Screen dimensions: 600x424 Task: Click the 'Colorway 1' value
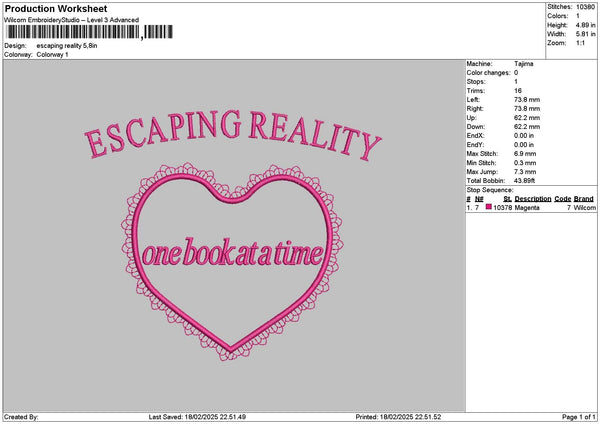pos(53,54)
